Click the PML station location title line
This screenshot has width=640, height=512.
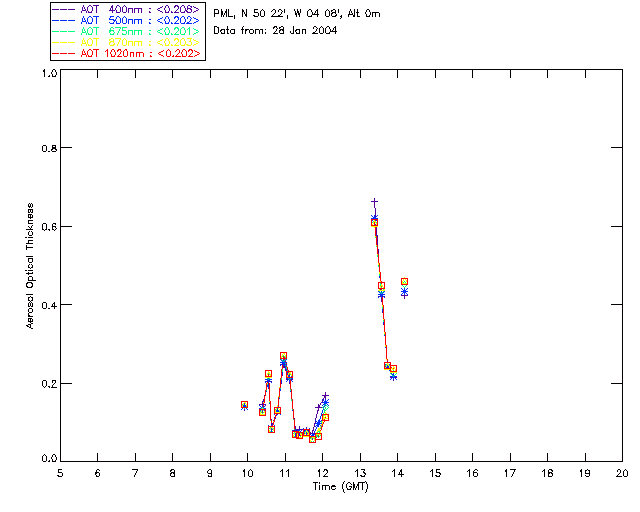(297, 14)
